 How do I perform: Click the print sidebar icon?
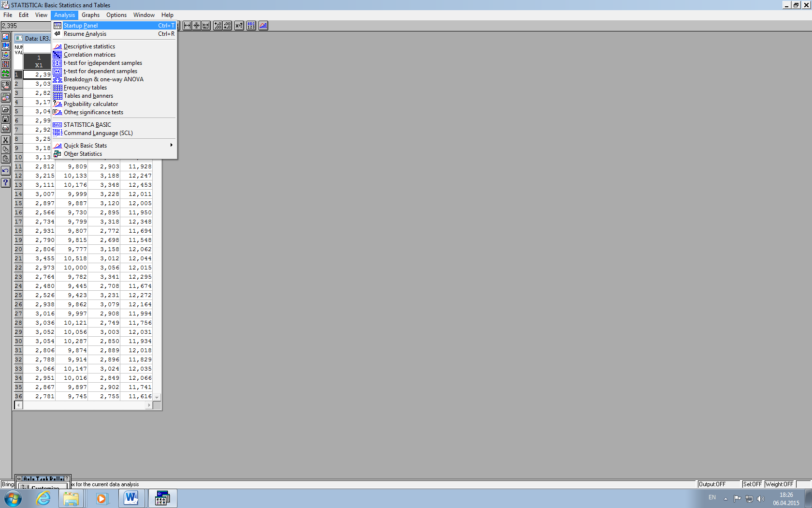[6, 128]
